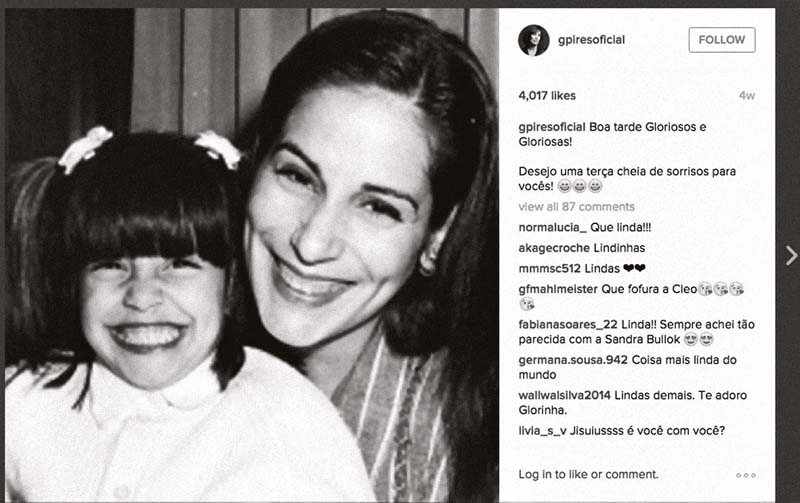
Task: Click the black and white post photo
Action: pyautogui.click(x=252, y=255)
